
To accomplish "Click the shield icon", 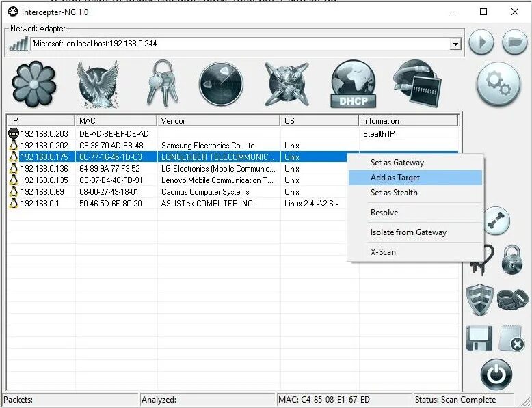I will click(x=479, y=300).
